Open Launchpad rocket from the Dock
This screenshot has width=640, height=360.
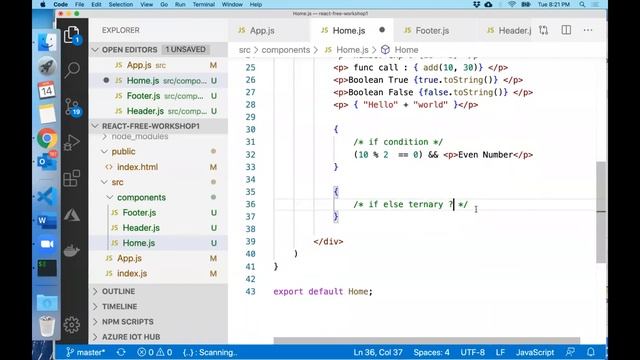pyautogui.click(x=47, y=67)
